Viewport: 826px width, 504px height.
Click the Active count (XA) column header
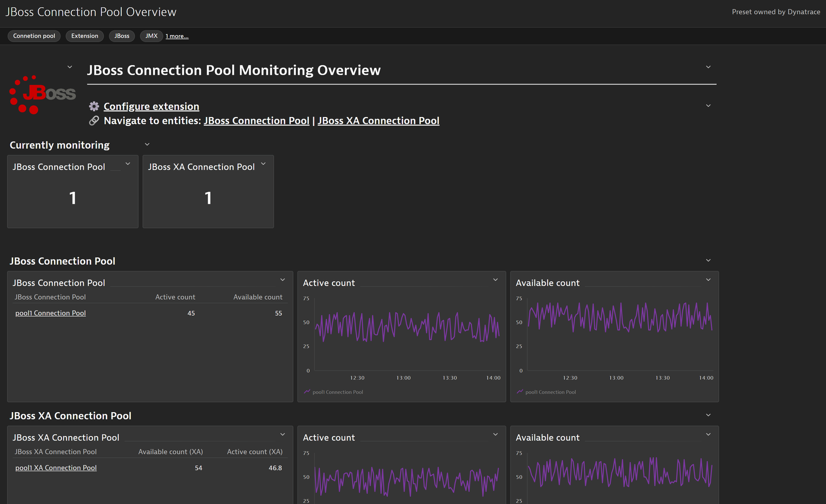pos(255,452)
